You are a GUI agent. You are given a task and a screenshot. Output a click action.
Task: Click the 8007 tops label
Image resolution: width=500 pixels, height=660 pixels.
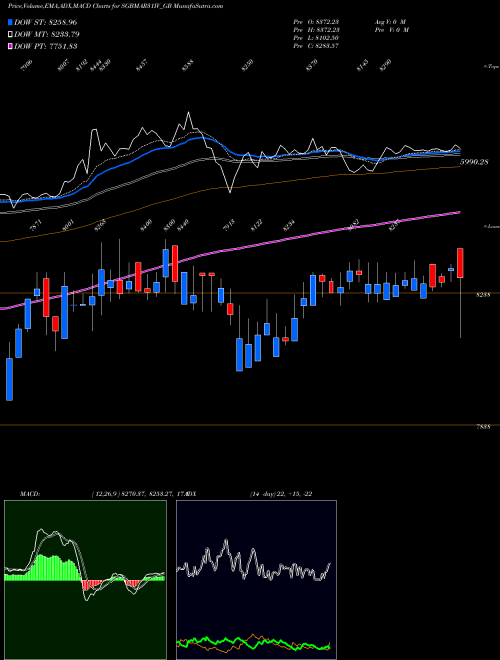(64, 65)
